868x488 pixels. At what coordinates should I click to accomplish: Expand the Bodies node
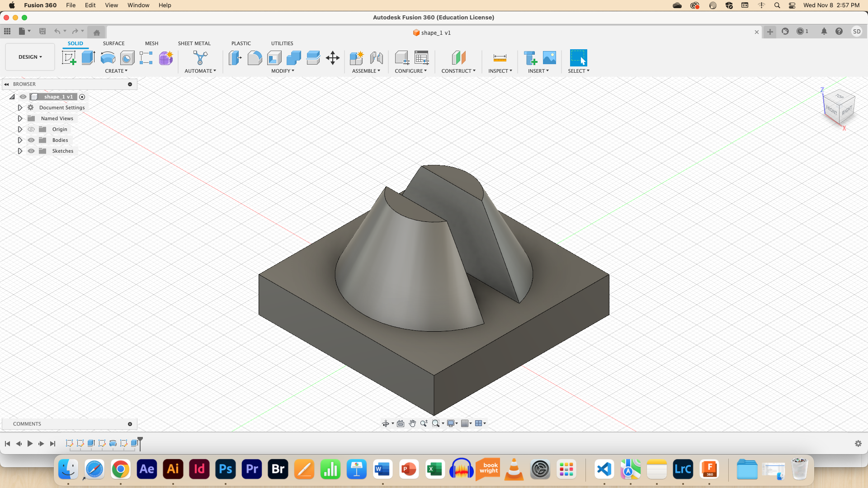click(x=20, y=140)
